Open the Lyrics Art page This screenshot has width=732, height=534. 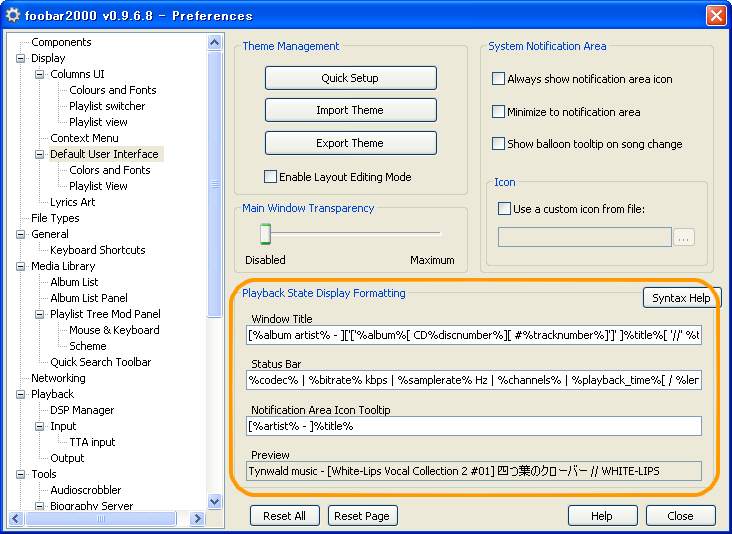pos(72,202)
